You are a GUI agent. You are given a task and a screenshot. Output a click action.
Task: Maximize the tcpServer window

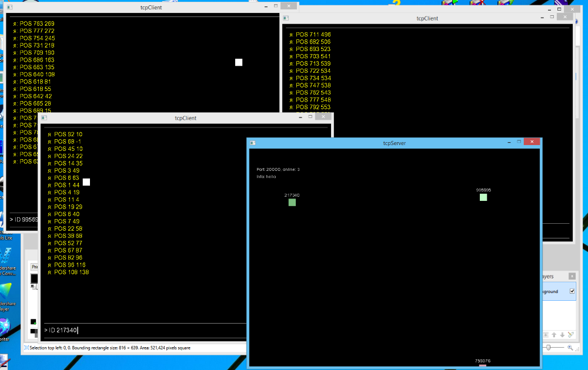pyautogui.click(x=519, y=142)
